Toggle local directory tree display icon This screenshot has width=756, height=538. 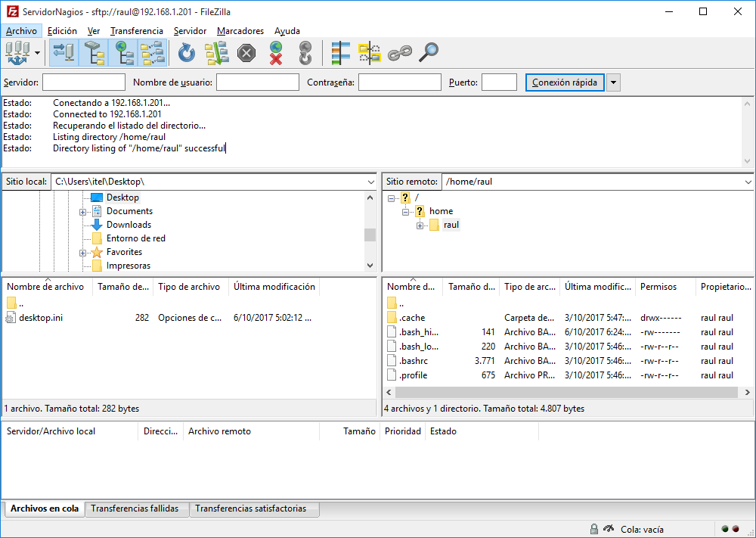pos(94,53)
